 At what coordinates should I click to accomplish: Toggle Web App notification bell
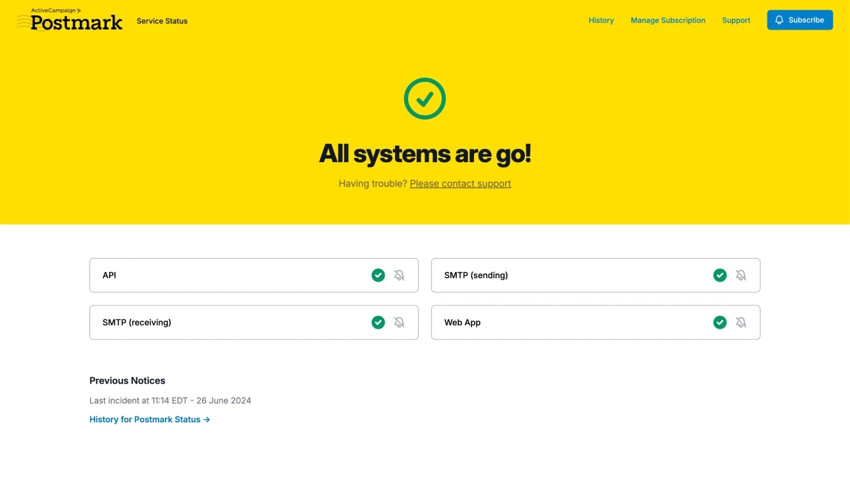point(741,322)
